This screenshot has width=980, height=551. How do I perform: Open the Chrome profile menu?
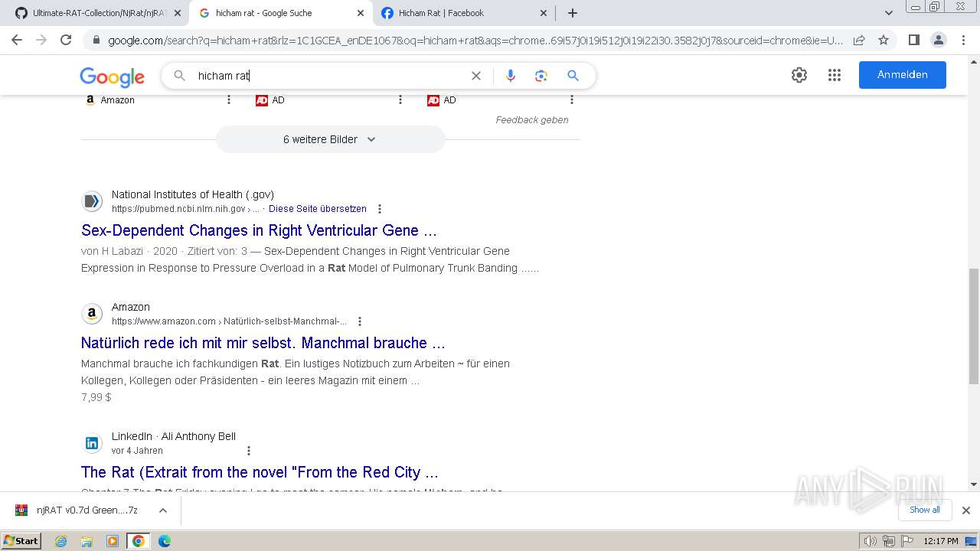tap(938, 40)
